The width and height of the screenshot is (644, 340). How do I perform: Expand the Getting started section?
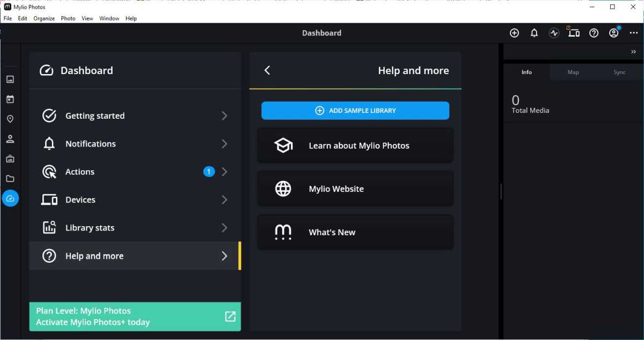(135, 116)
